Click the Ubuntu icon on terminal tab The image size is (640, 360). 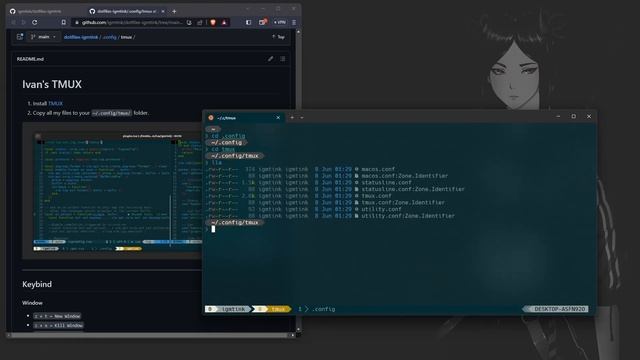tap(211, 118)
